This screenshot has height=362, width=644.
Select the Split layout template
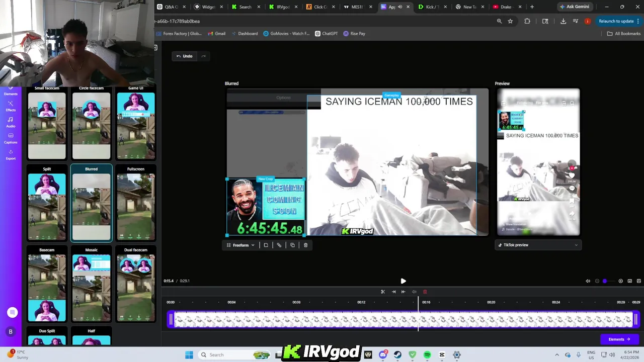(x=47, y=203)
